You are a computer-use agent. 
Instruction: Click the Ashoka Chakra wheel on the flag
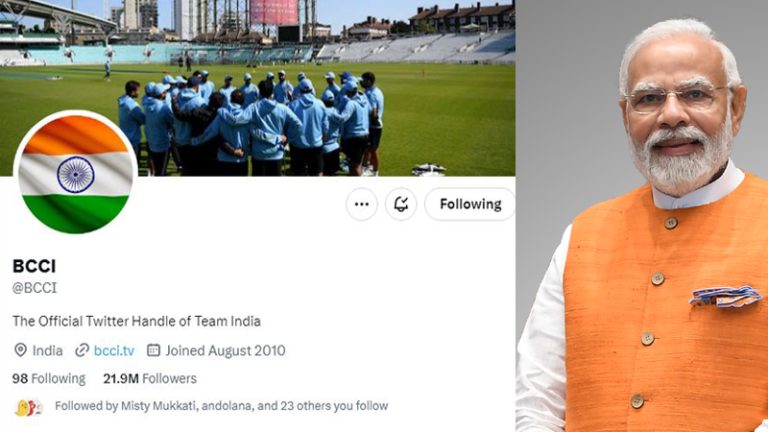coord(75,174)
